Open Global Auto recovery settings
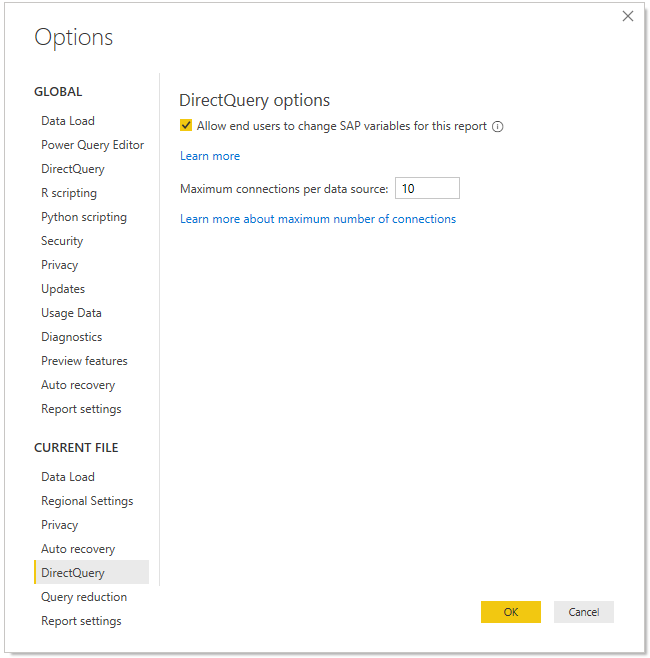This screenshot has width=650, height=658. pyautogui.click(x=78, y=385)
